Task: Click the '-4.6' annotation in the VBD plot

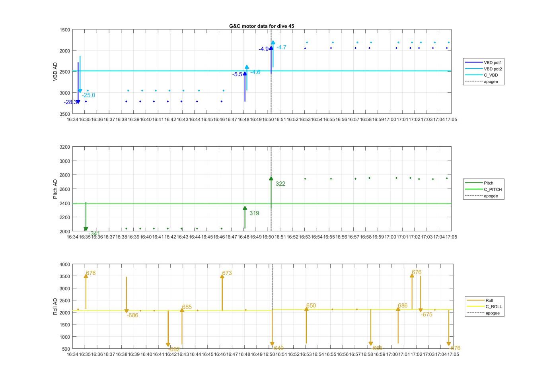Action: coord(255,72)
